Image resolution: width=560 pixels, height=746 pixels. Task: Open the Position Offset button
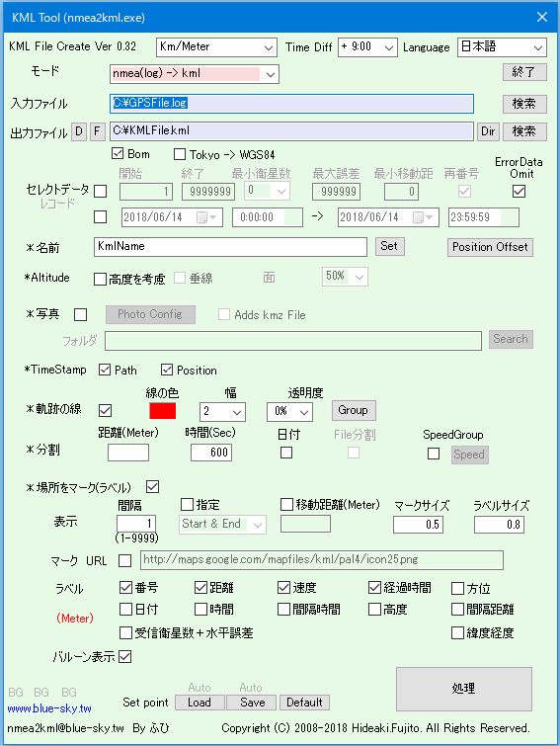[x=490, y=247]
